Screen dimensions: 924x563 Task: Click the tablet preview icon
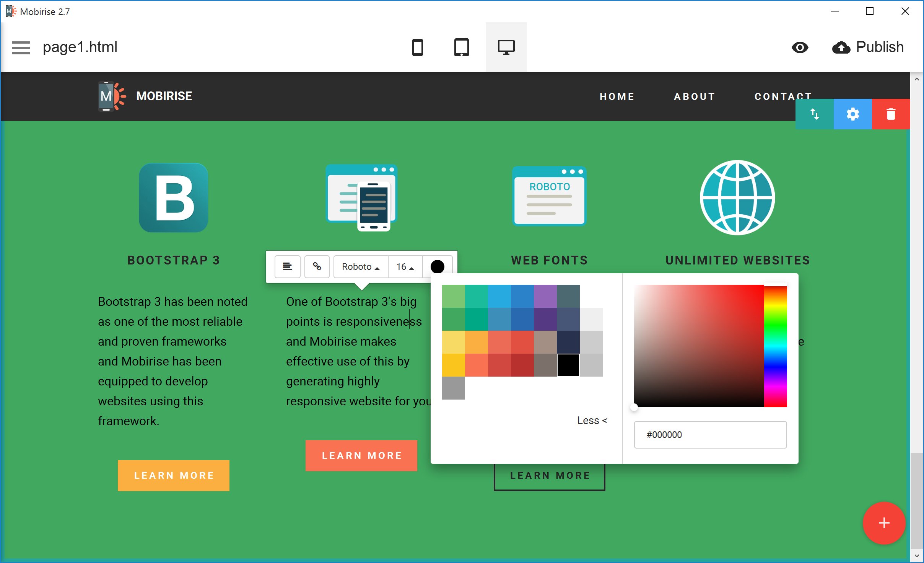coord(461,47)
